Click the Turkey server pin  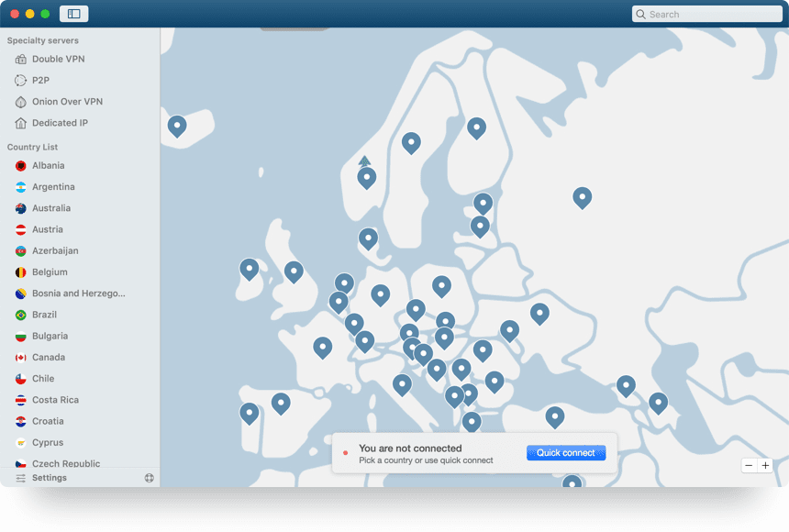tap(555, 417)
